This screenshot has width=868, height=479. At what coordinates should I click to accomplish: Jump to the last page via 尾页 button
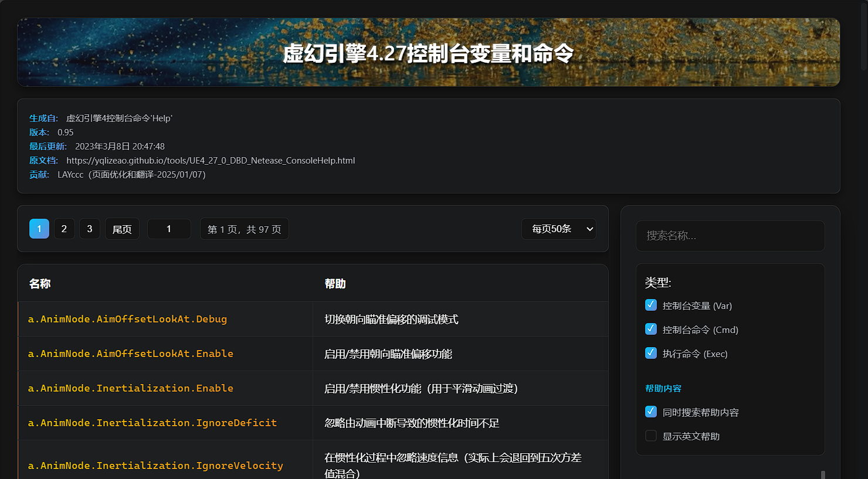pos(122,229)
